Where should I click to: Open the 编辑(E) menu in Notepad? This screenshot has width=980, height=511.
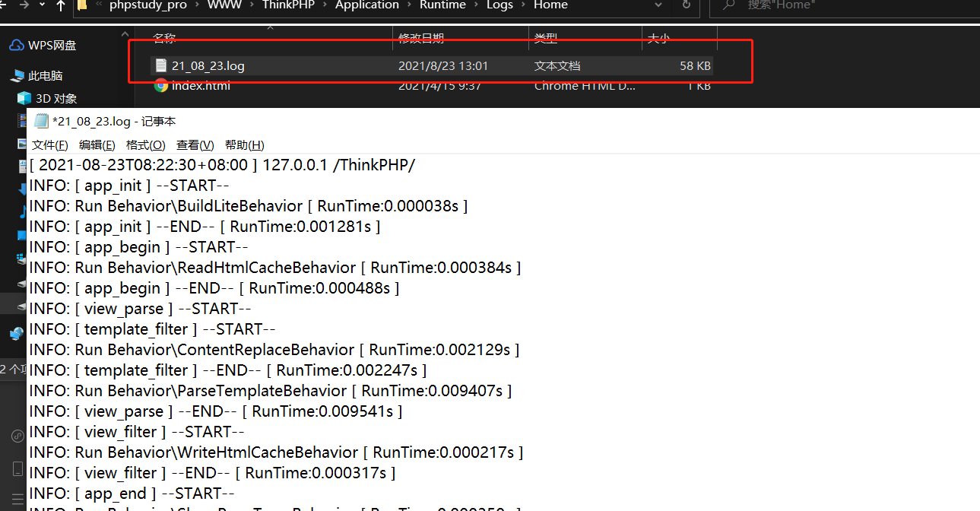click(97, 144)
